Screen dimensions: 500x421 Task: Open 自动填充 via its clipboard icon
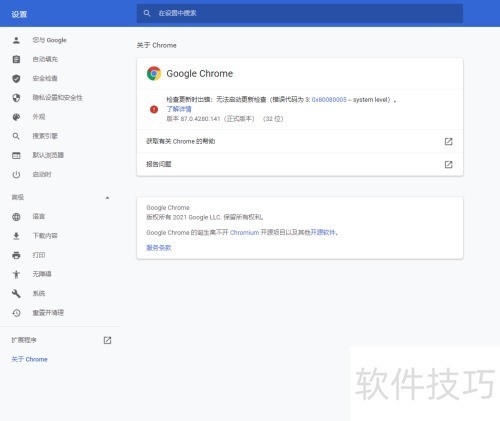(x=16, y=59)
